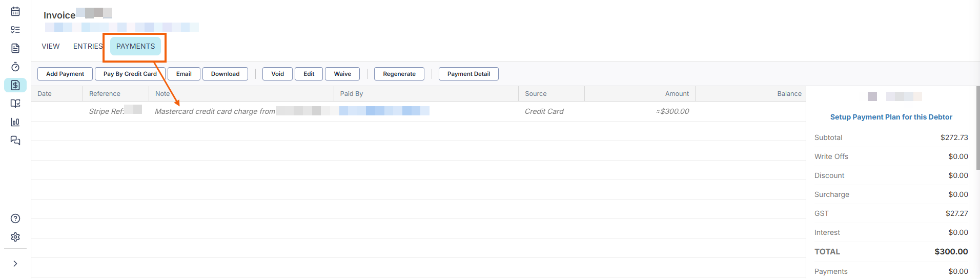The image size is (980, 279).
Task: Open the task list sidebar icon
Action: (x=15, y=30)
